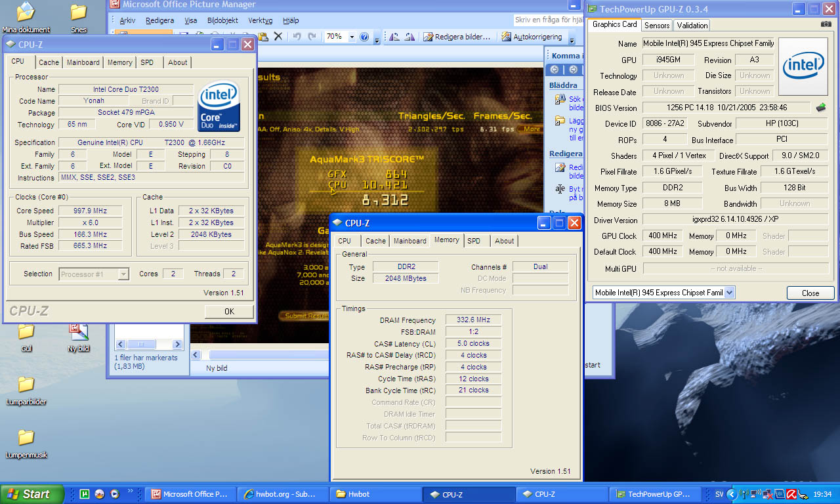Rotate picture right in Picture Manager
Viewport: 840px width, 504px height.
tap(409, 37)
